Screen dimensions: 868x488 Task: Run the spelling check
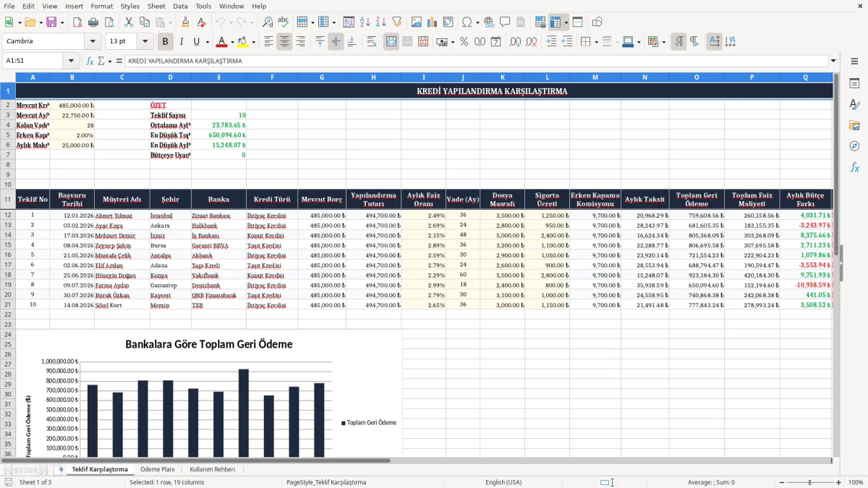pos(284,22)
